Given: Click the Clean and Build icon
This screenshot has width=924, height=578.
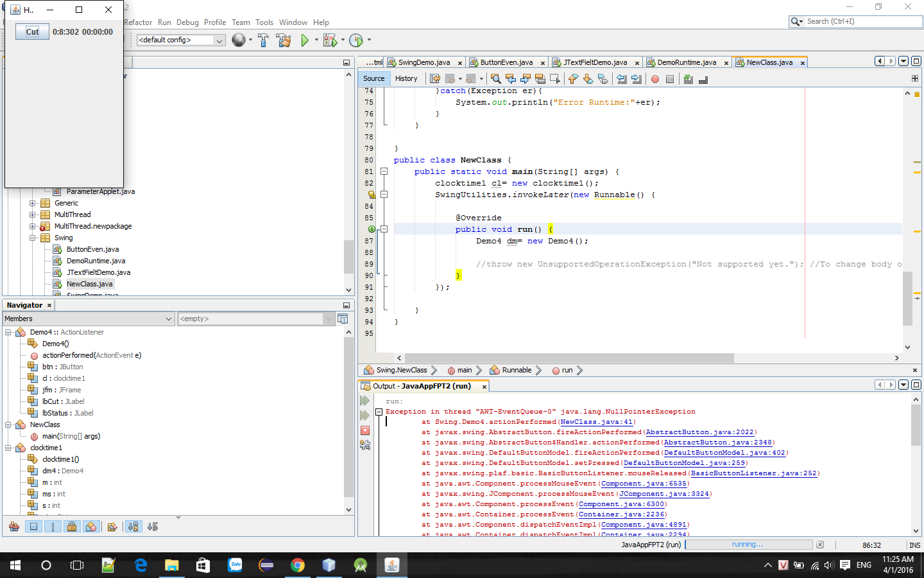Looking at the screenshot, I should click(283, 40).
